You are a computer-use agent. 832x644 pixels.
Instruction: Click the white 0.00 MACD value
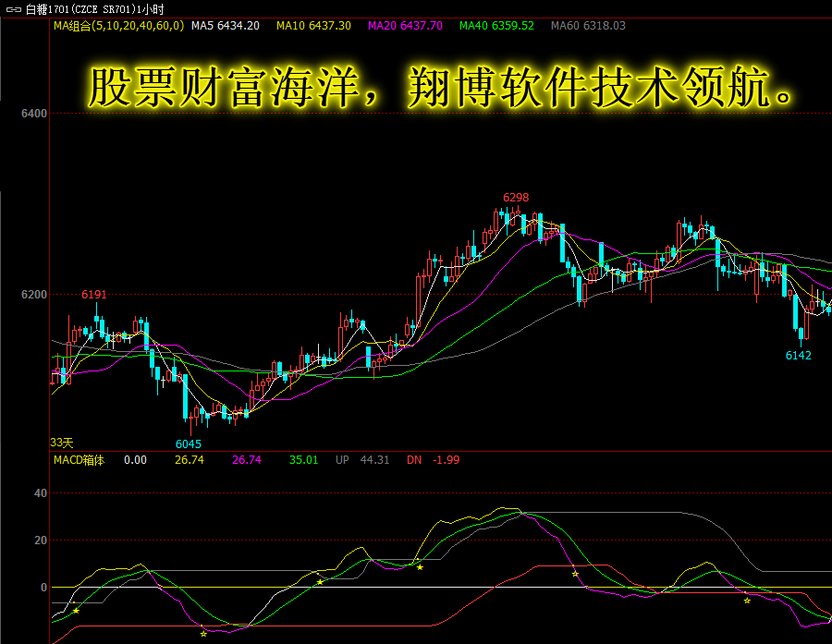tap(135, 460)
